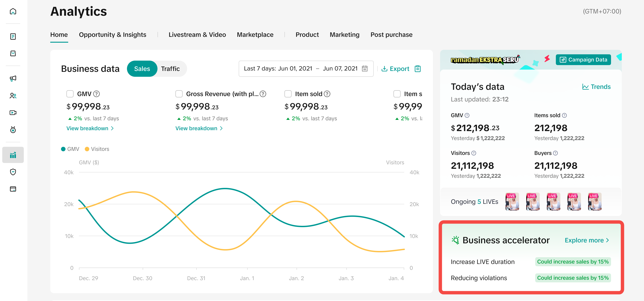The image size is (644, 301).
Task: Open the home icon in sidebar
Action: [x=13, y=11]
